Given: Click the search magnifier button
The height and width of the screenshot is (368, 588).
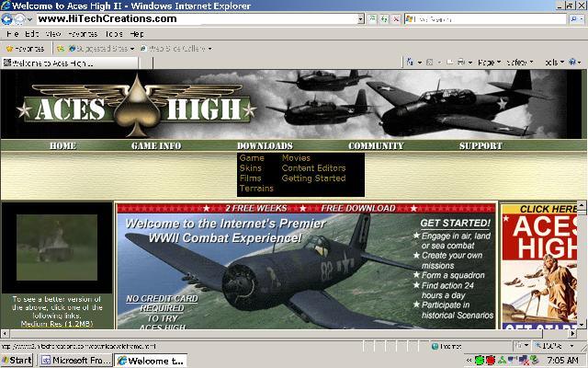Looking at the screenshot, I should [574, 18].
